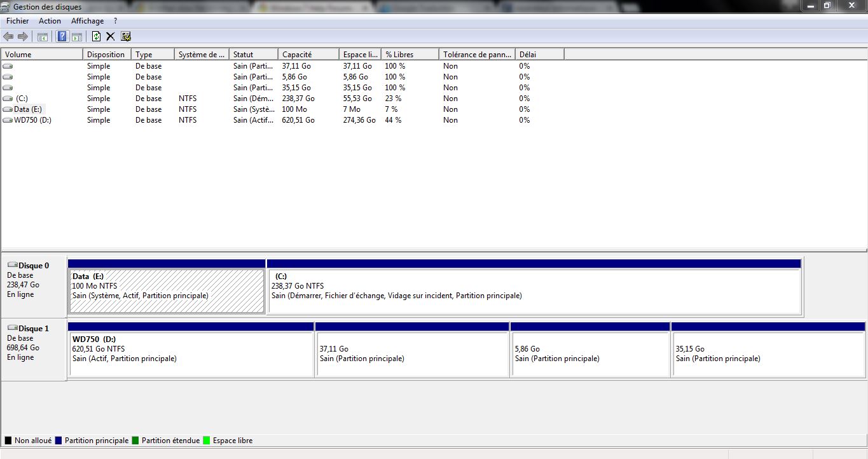Click the Back arrow toolbar icon
This screenshot has width=868, height=459.
point(8,36)
